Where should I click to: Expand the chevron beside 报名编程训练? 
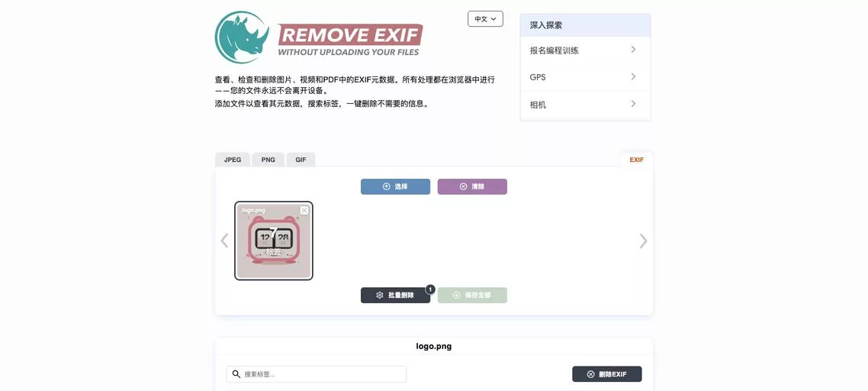(x=633, y=50)
